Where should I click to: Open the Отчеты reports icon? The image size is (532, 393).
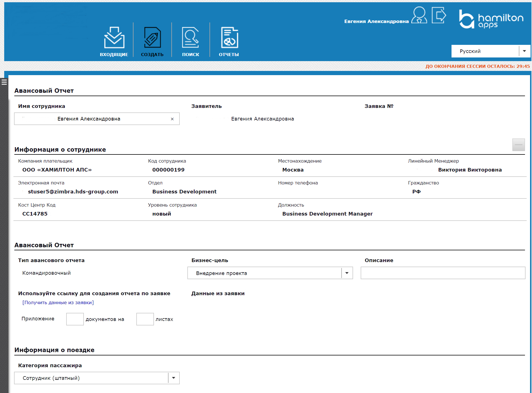(229, 38)
